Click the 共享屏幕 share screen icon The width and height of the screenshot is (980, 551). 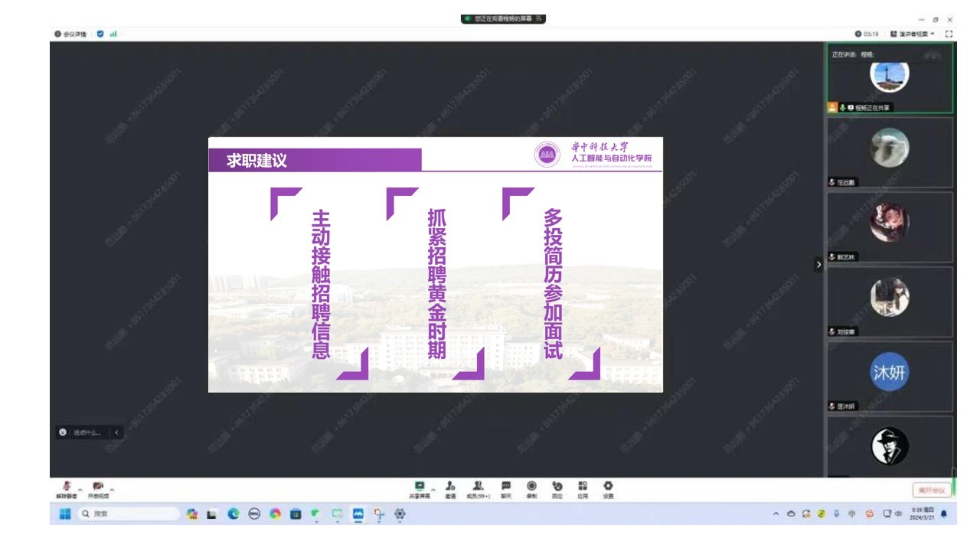coord(420,488)
